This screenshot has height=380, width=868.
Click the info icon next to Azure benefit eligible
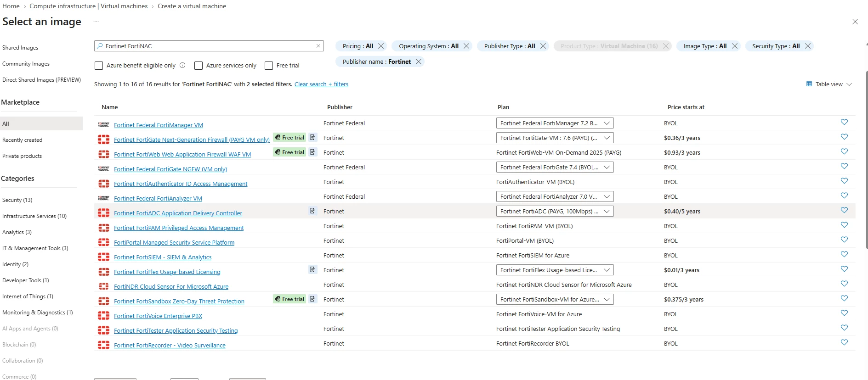tap(182, 65)
